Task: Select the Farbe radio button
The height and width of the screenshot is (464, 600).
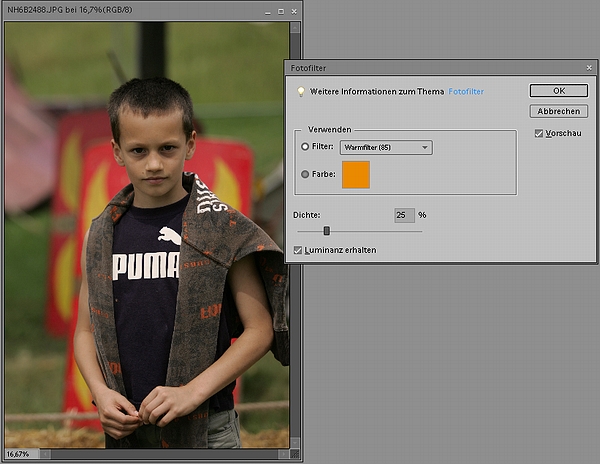Action: [x=305, y=174]
